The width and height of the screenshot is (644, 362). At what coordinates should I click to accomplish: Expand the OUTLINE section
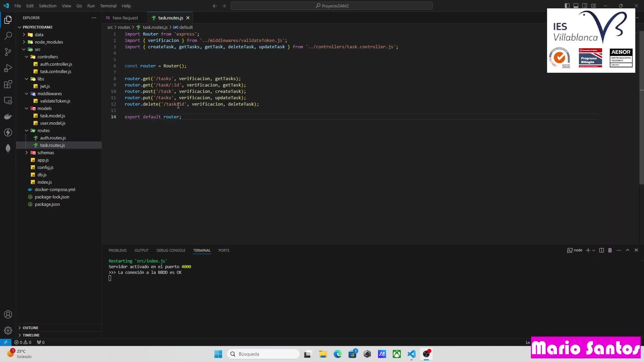coord(31,327)
